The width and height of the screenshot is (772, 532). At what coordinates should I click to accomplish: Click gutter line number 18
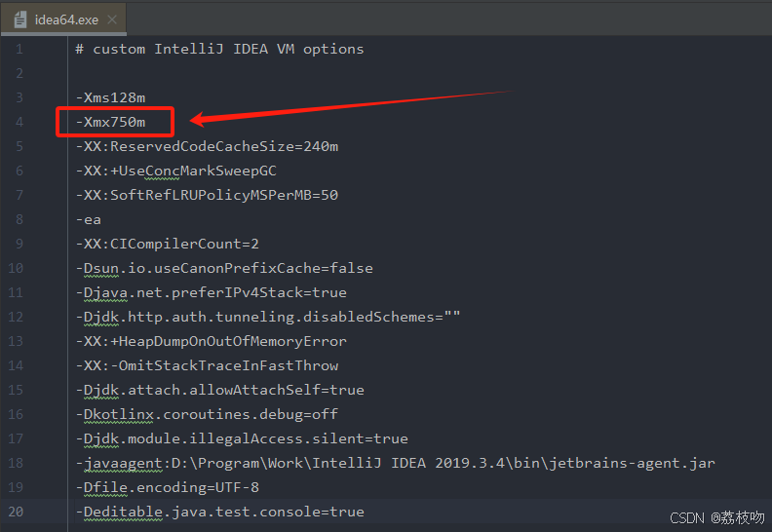(16, 463)
